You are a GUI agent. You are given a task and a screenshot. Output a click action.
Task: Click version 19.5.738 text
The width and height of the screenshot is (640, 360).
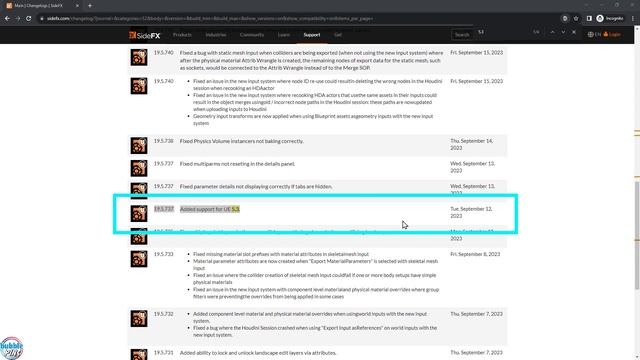163,141
